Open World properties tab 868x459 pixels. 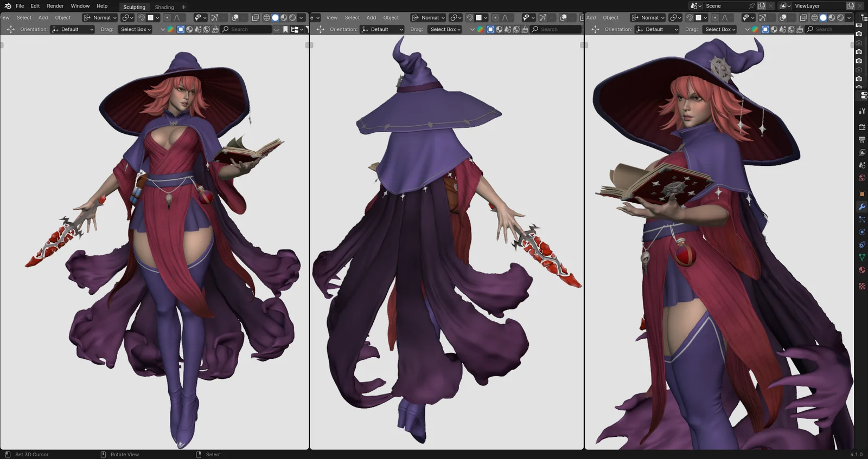coord(862,178)
